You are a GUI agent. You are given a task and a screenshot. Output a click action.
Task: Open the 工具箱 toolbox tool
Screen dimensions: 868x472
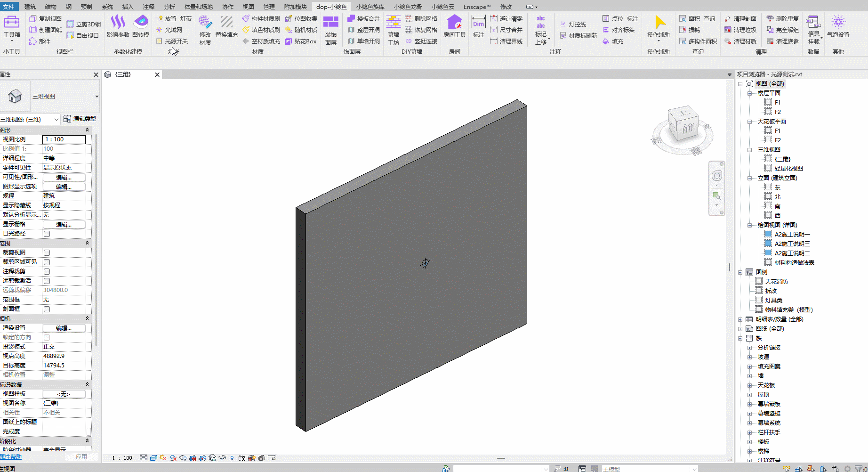(11, 27)
